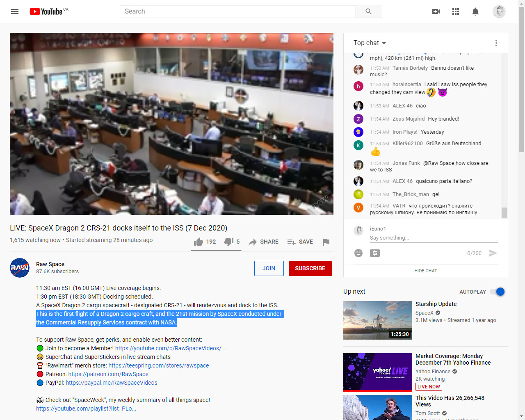Click the Yahoo Finance channel name
This screenshot has height=420, width=525.
433,372
